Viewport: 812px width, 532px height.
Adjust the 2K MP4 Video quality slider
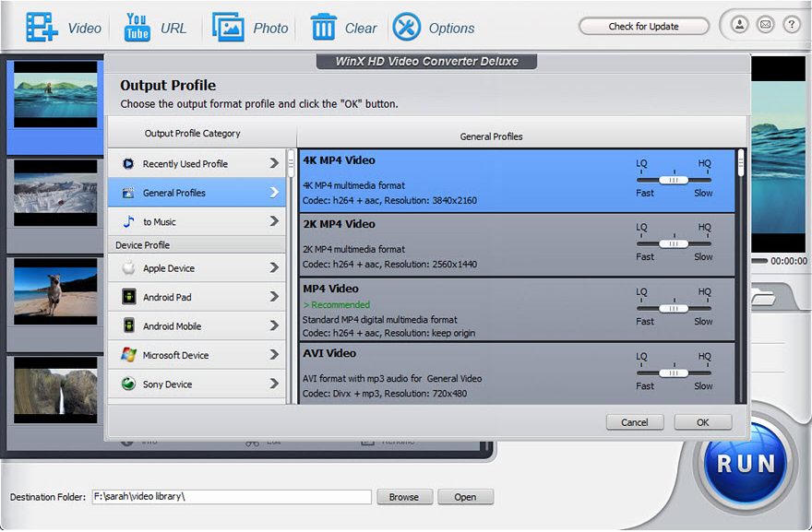coord(674,243)
